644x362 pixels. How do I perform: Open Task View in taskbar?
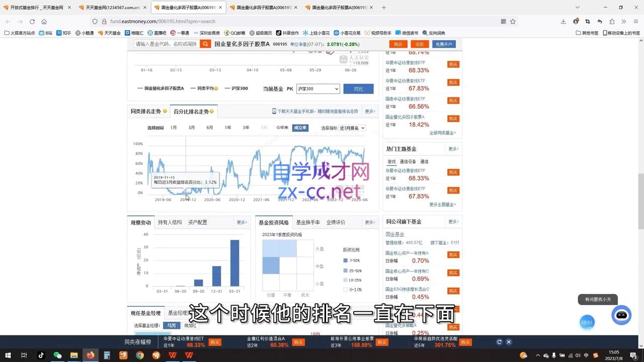click(24, 355)
